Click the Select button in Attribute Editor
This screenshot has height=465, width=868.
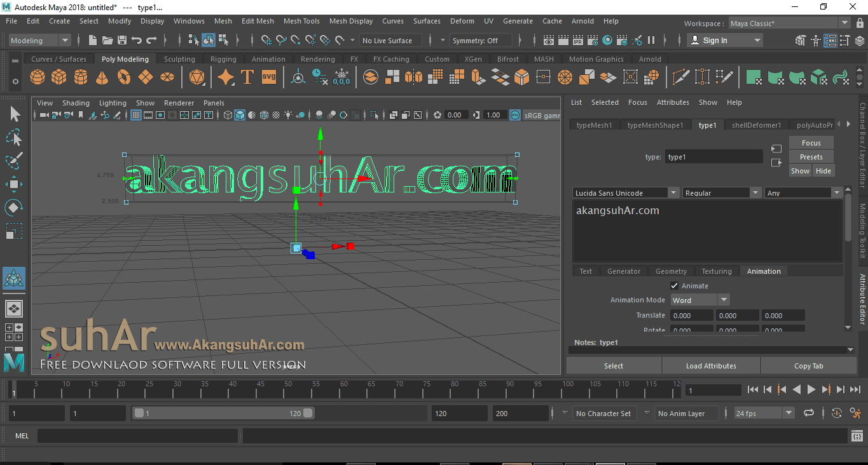click(x=614, y=366)
